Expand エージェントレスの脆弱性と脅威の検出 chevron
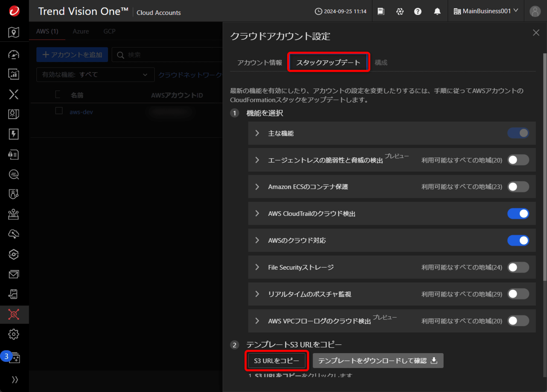 coord(257,160)
